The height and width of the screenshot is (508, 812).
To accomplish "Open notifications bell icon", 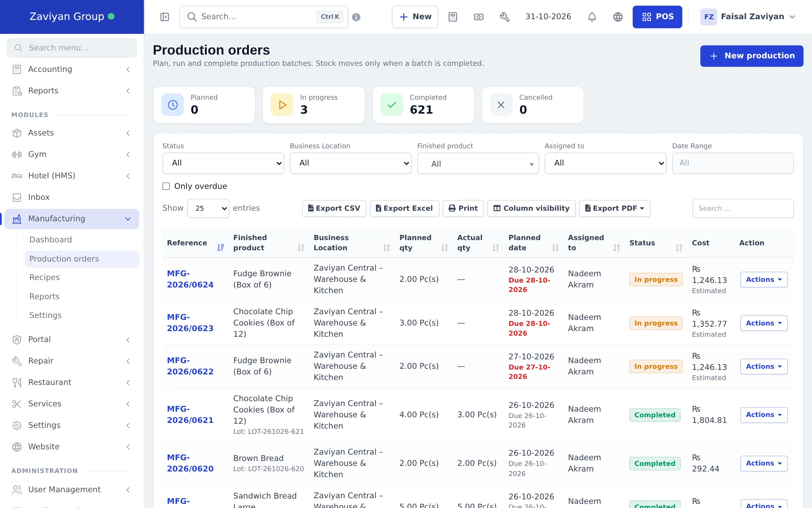I will [x=592, y=17].
